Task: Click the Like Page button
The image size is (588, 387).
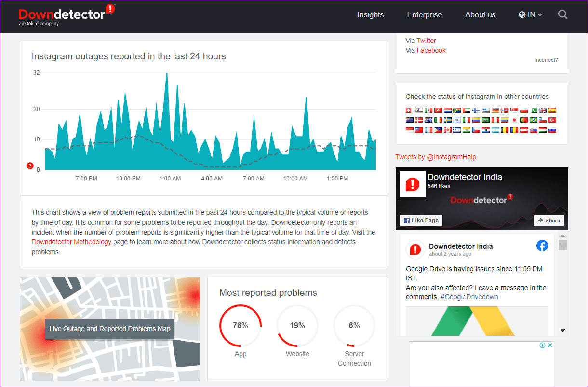Action: pos(421,220)
